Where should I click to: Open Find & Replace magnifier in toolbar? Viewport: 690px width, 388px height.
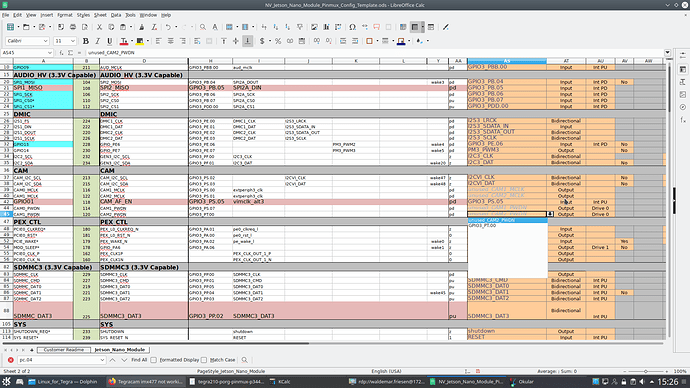pyautogui.click(x=203, y=27)
